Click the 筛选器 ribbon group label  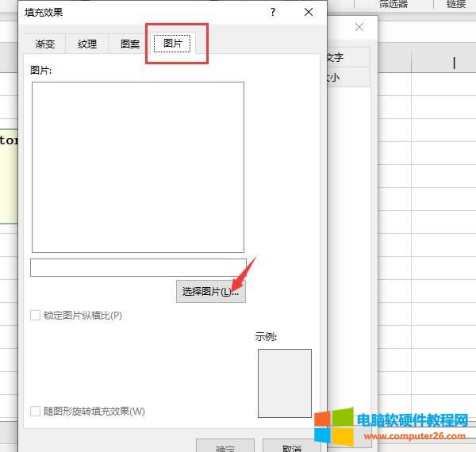(394, 4)
